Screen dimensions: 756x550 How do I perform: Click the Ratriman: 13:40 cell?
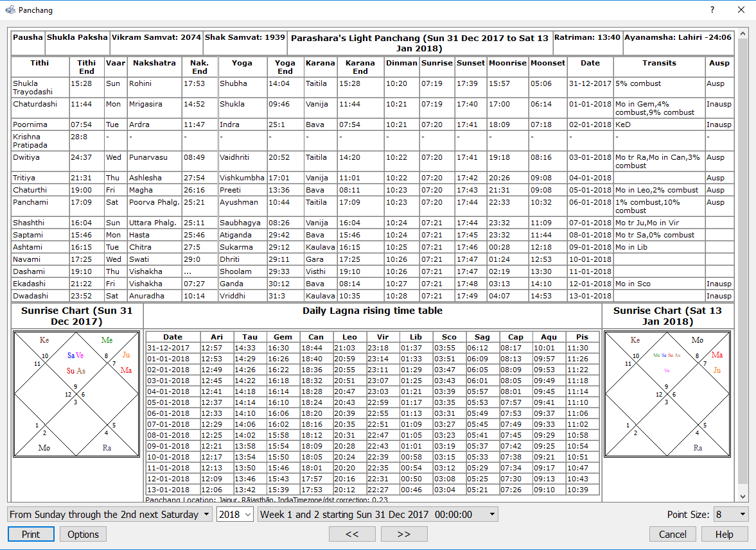pyautogui.click(x=587, y=43)
